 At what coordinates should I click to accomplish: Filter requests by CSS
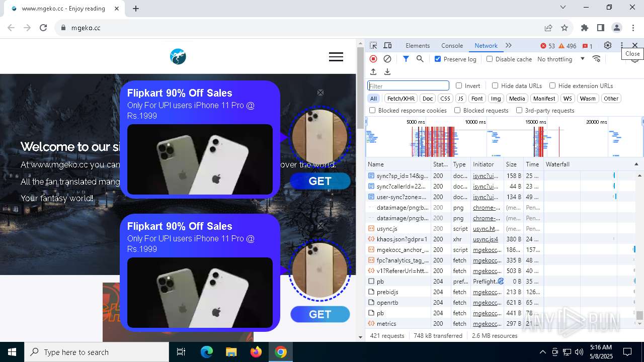tap(445, 99)
